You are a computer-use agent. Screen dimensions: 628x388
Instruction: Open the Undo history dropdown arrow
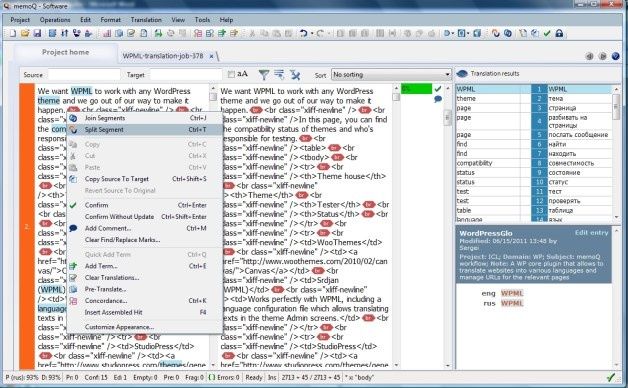click(x=312, y=33)
